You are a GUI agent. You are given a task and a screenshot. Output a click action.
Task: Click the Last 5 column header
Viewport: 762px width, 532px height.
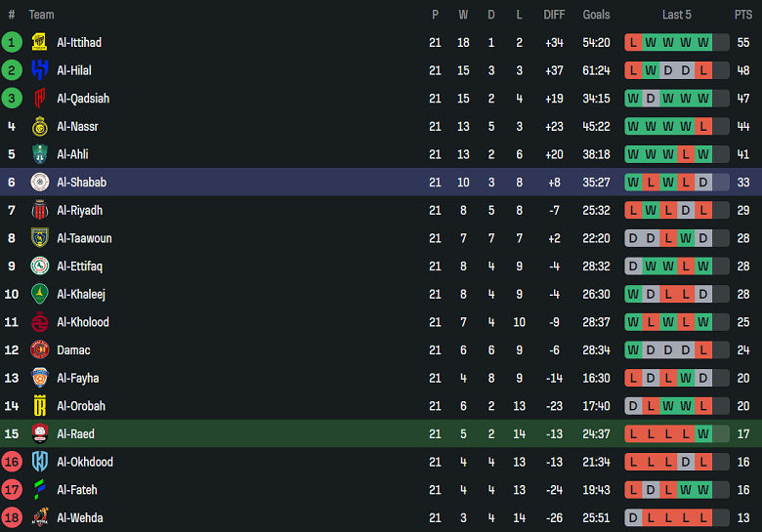click(676, 15)
